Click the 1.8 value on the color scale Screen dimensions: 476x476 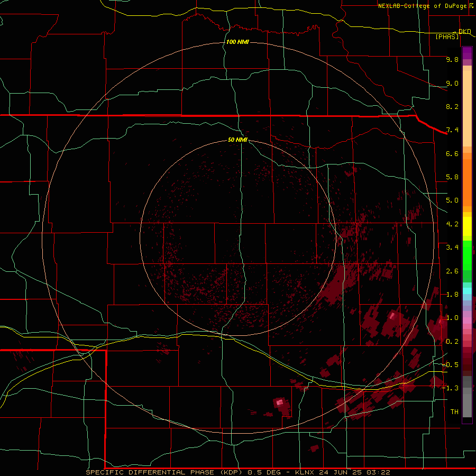pyautogui.click(x=452, y=295)
